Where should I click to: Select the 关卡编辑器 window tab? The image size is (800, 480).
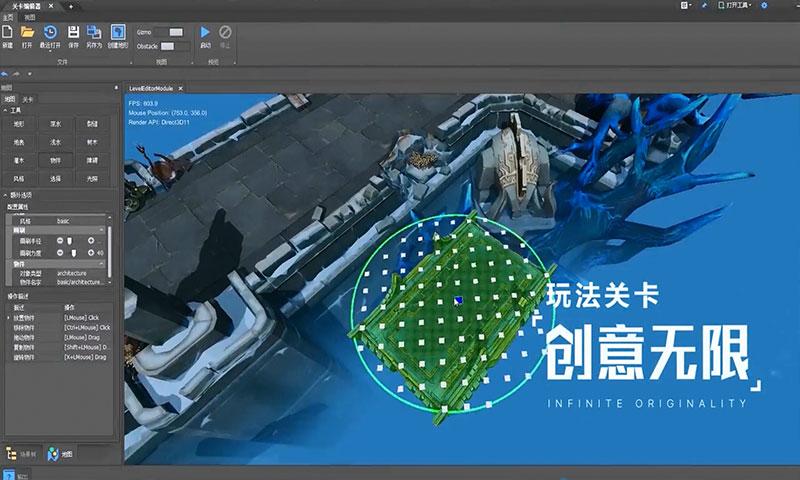click(26, 6)
